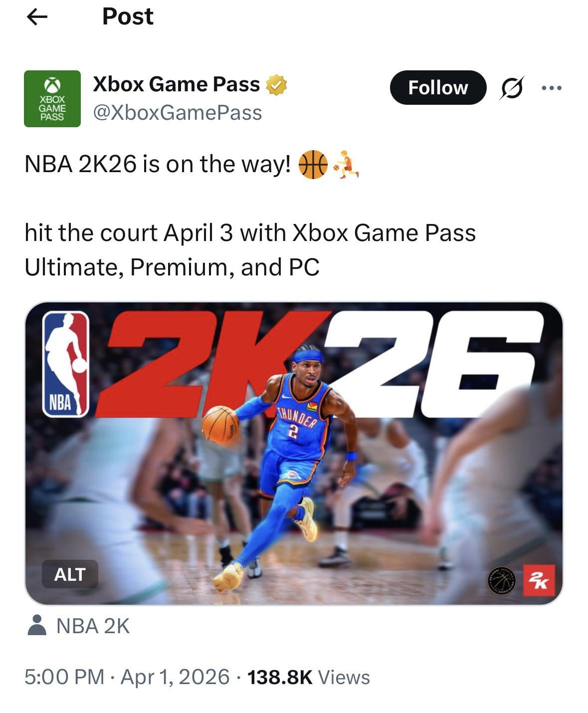Click the NBA logo in image
Screen dimensions: 588x713
[65, 364]
